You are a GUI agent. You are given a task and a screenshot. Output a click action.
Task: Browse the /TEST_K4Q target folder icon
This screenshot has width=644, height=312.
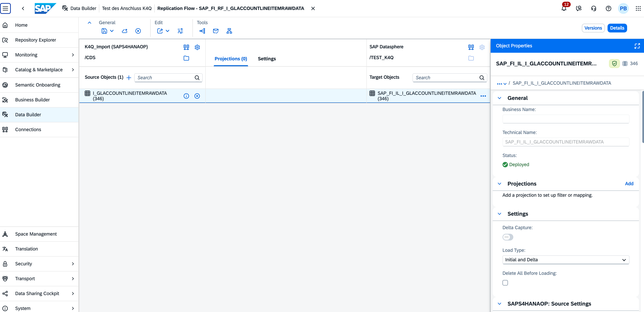click(471, 58)
